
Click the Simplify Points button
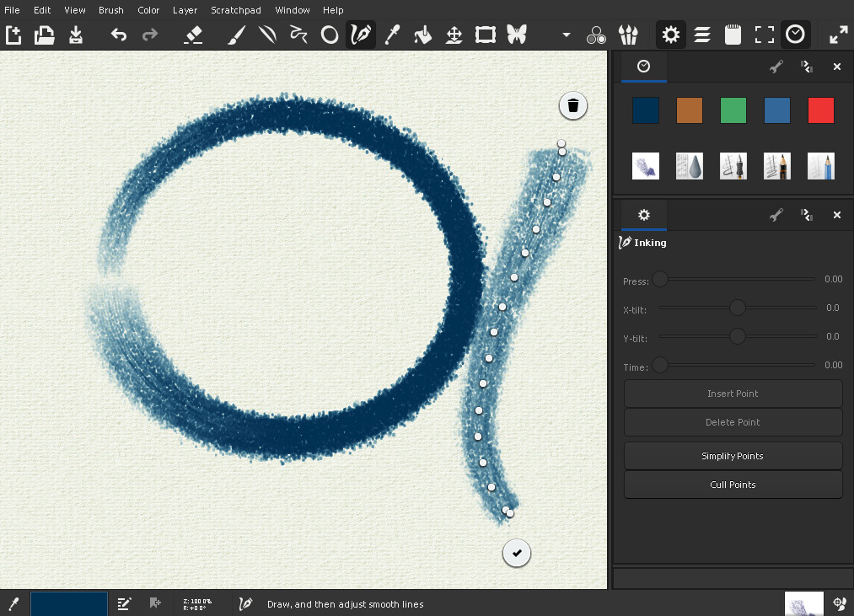click(733, 456)
